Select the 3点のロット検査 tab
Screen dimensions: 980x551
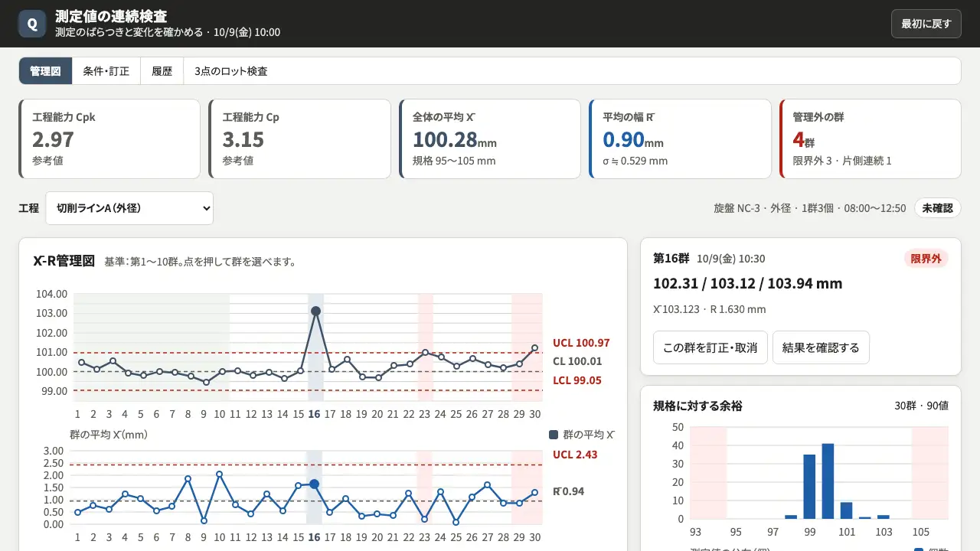coord(231,71)
